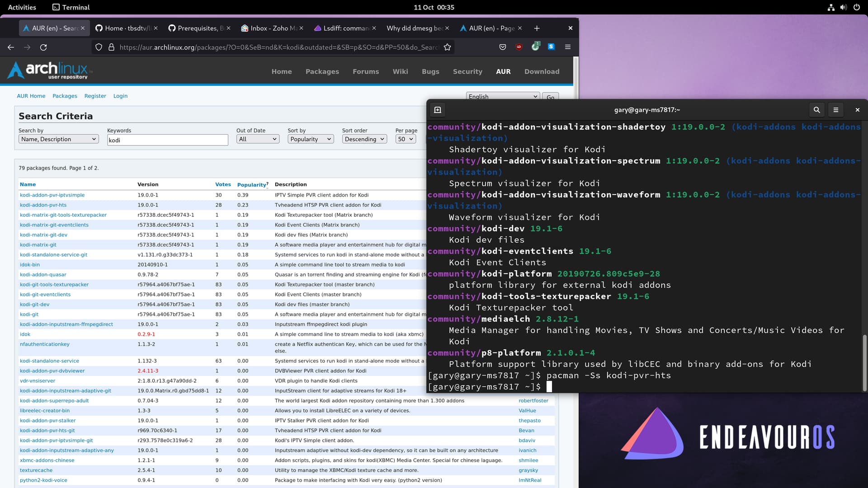
Task: Open Security in Arch navigation bar
Action: point(467,71)
